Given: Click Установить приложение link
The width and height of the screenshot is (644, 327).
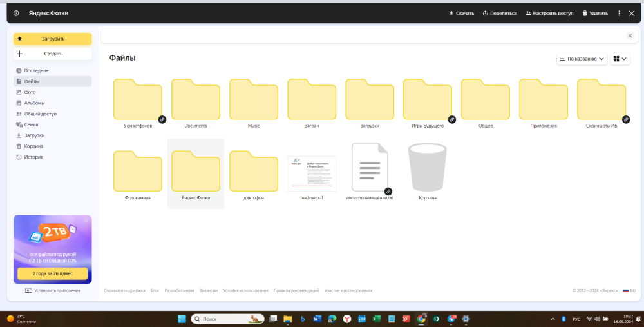Looking at the screenshot, I should (53, 290).
